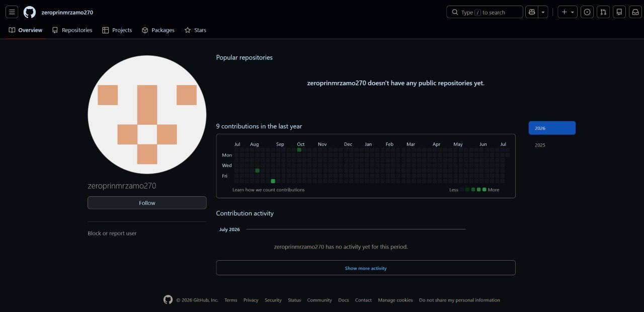Select the 2025 contribution year
This screenshot has height=312, width=644.
tap(552, 145)
